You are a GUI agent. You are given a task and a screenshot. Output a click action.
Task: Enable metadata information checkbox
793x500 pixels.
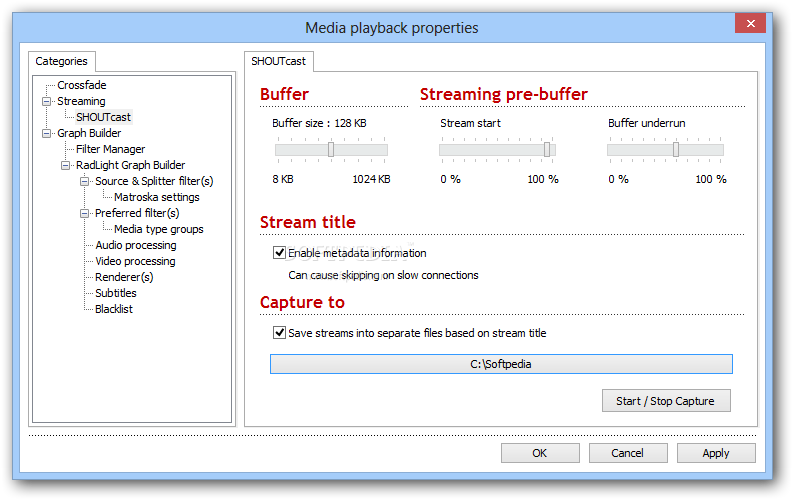click(279, 252)
